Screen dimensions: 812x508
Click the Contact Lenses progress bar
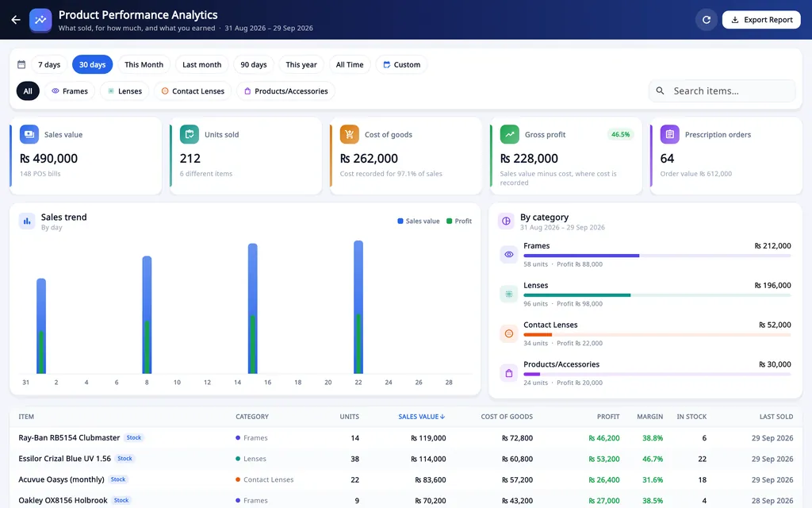coord(657,334)
